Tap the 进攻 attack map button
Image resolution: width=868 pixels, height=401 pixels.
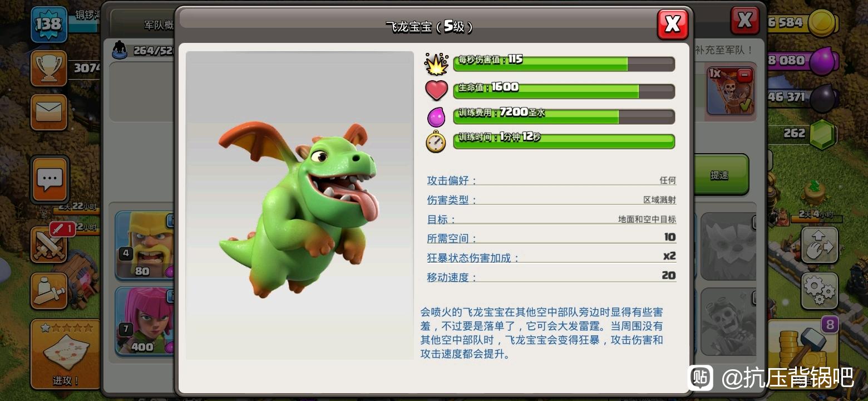point(66,354)
